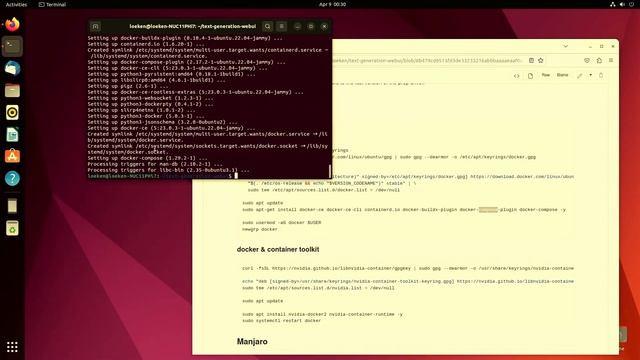Open the volume icon in the top bar
This screenshot has width=640, height=360.
point(622,4)
